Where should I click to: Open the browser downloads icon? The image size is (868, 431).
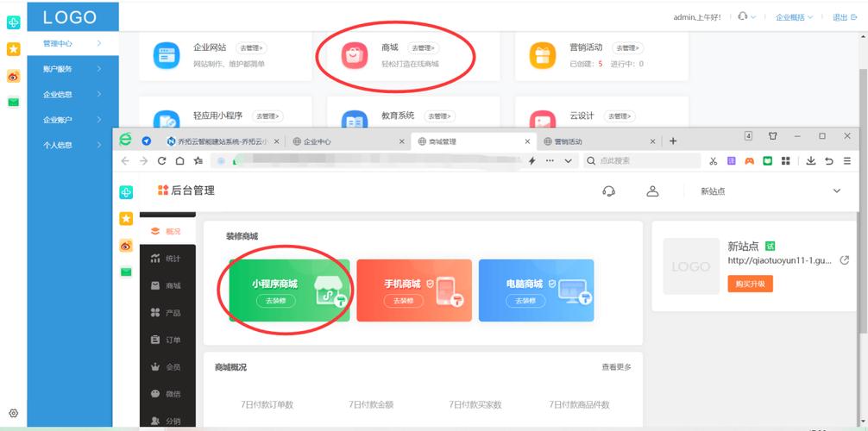click(811, 161)
